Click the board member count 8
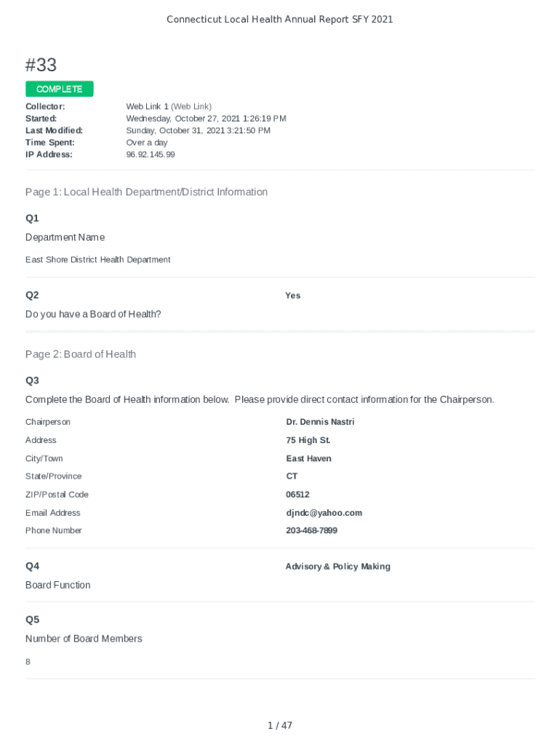Image resolution: width=560 pixels, height=745 pixels. click(28, 662)
